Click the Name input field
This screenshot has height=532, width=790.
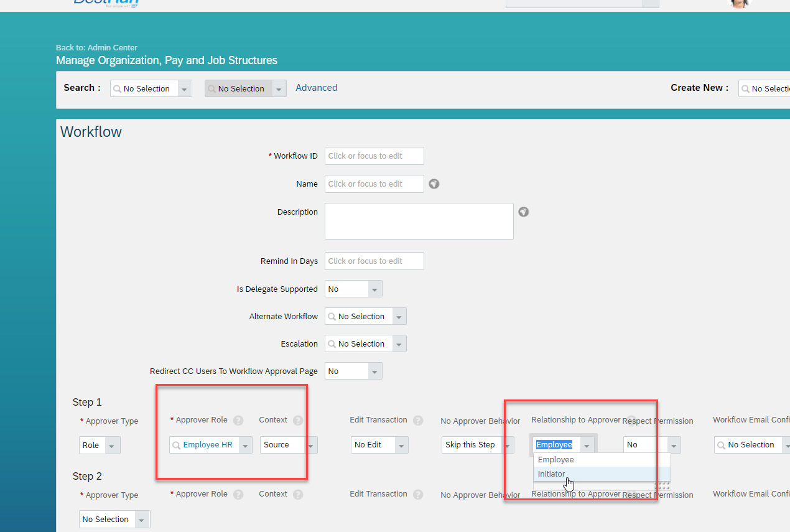point(374,184)
